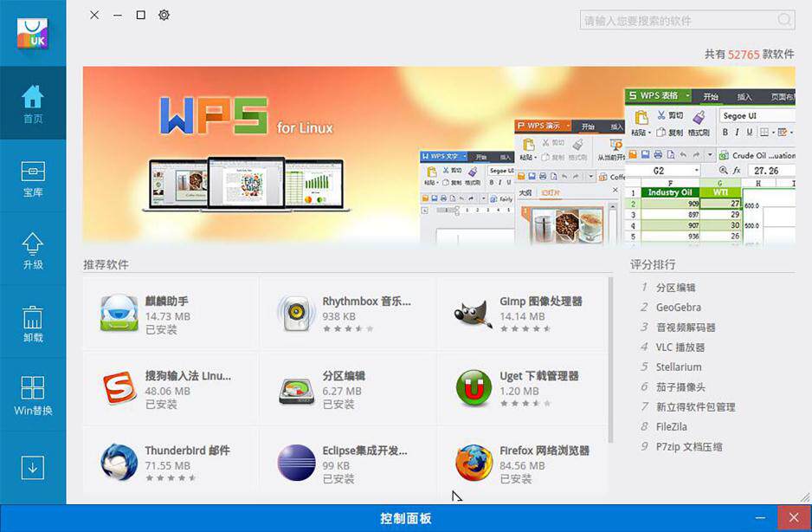Select 音视频解码器 in rating ranking

click(686, 328)
